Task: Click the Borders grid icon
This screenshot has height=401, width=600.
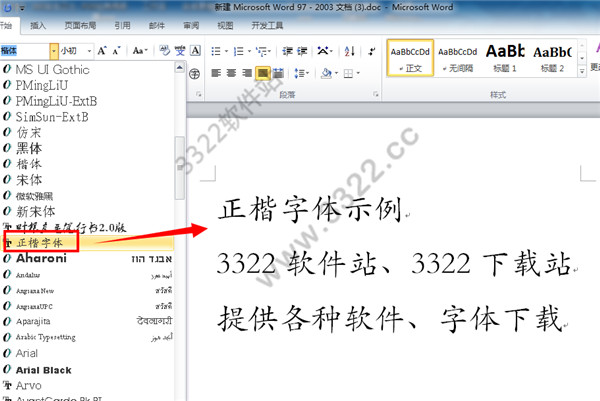Action: [x=348, y=73]
